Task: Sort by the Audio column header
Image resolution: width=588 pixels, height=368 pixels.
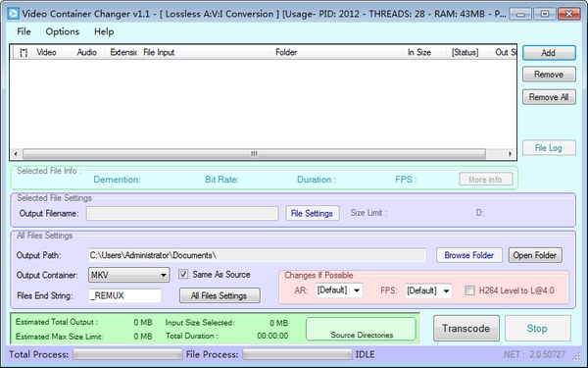Action: point(88,52)
